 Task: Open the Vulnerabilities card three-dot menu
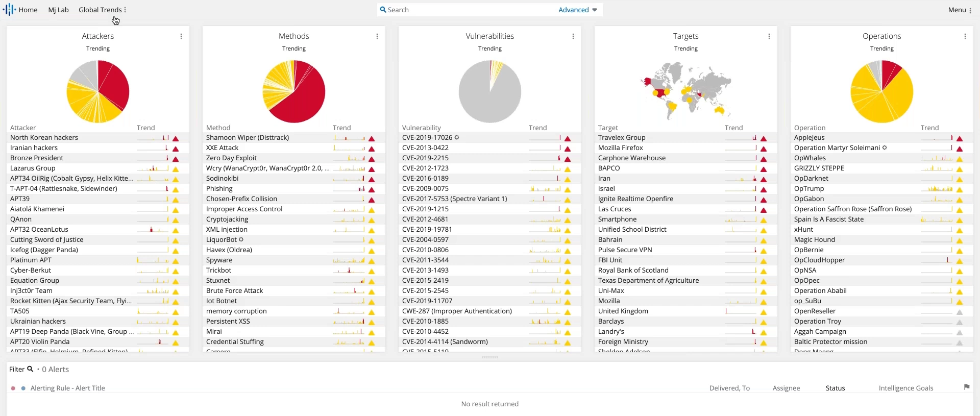[x=573, y=36]
